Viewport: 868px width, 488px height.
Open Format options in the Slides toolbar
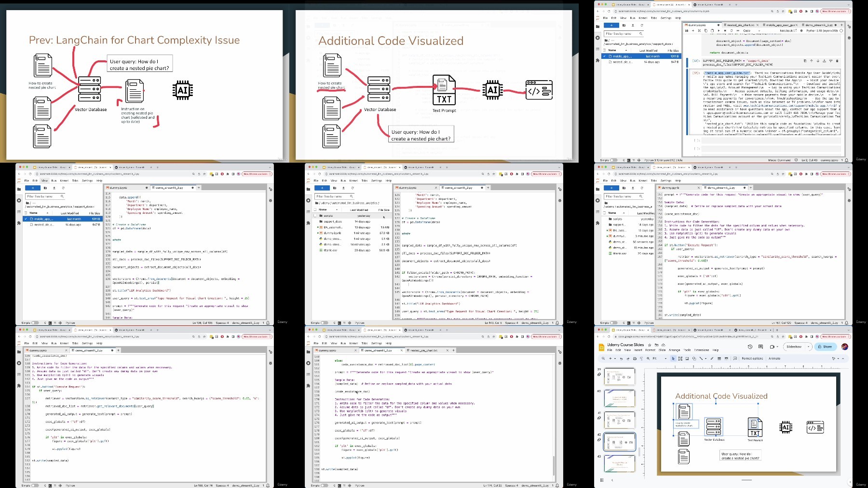click(753, 359)
